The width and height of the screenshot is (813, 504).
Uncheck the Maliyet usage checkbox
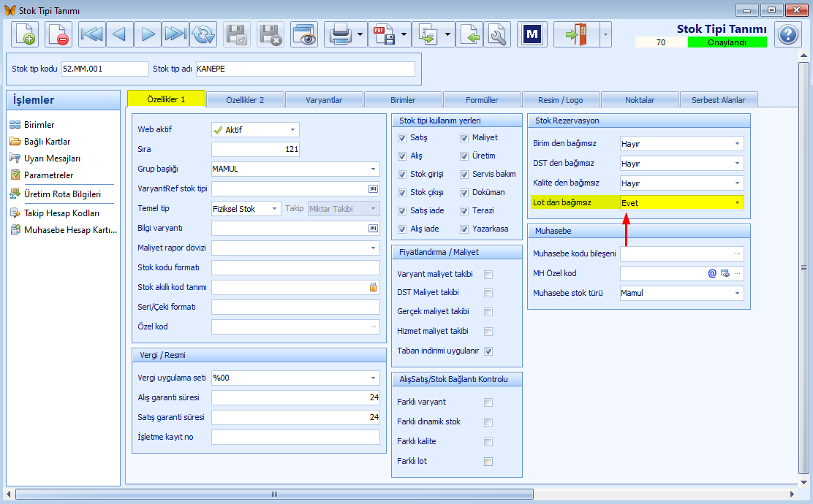coord(464,138)
